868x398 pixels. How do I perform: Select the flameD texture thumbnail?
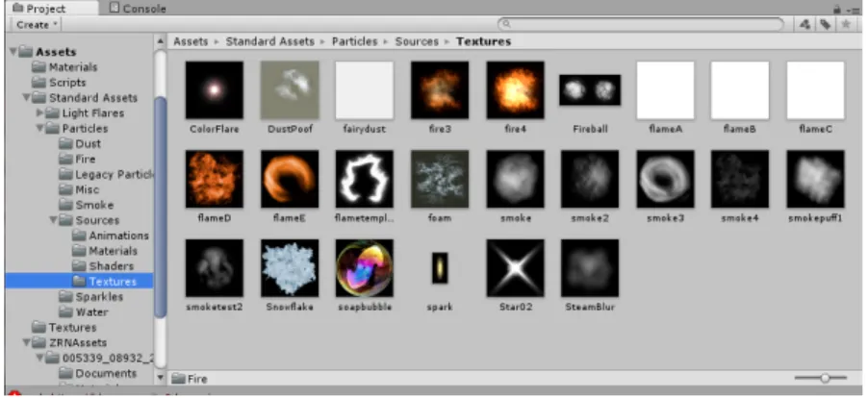pyautogui.click(x=215, y=179)
